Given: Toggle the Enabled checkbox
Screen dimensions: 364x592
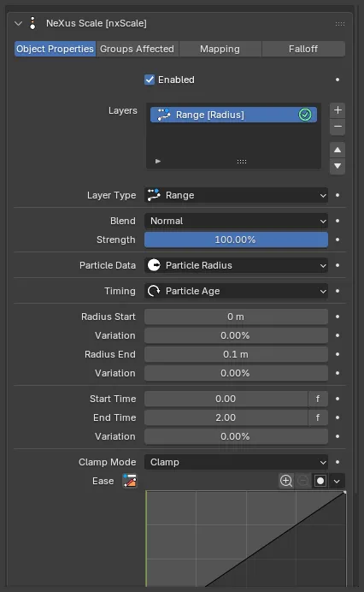Looking at the screenshot, I should pos(150,80).
